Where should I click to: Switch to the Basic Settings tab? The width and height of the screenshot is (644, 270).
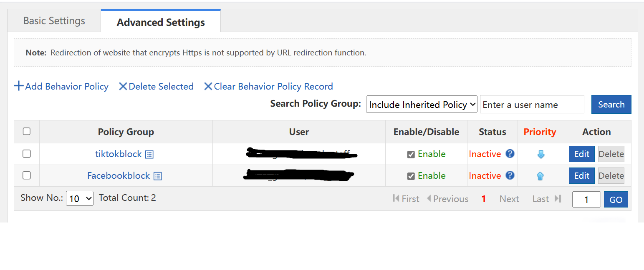(x=54, y=21)
